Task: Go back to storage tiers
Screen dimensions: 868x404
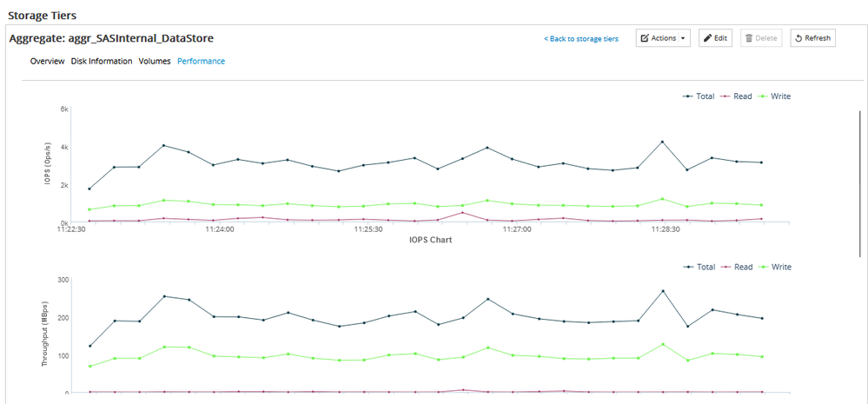Action: pyautogui.click(x=581, y=39)
